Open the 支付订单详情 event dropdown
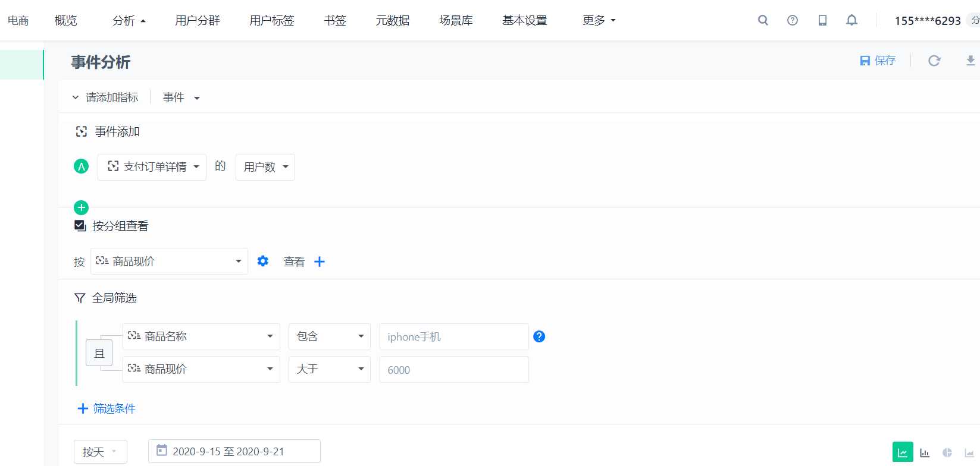The image size is (980, 466). pos(152,167)
